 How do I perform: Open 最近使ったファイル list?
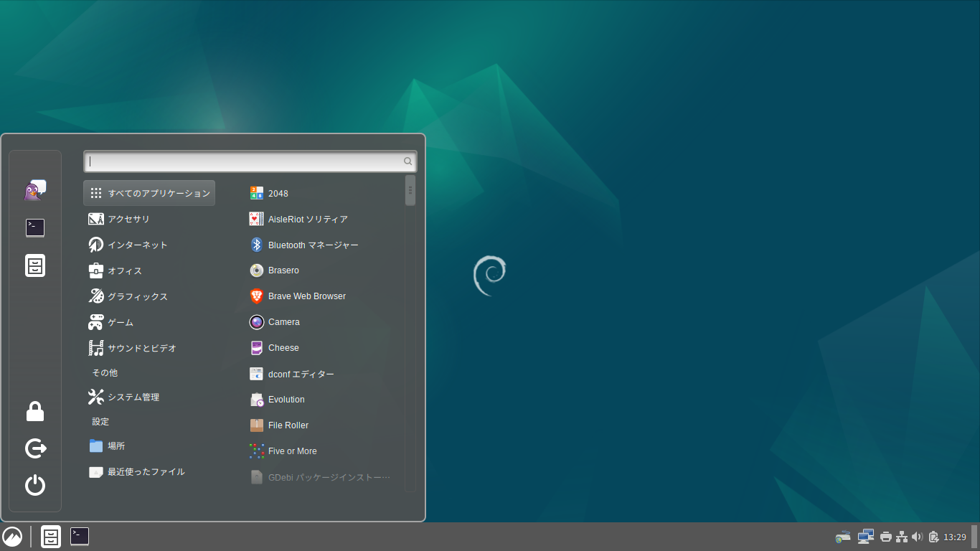pyautogui.click(x=146, y=471)
